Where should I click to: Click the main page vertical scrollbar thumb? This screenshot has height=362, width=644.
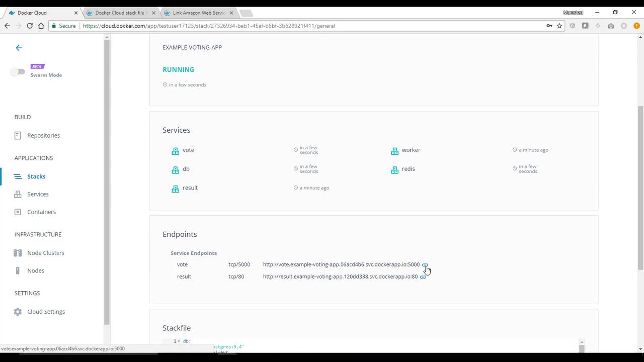[640, 189]
